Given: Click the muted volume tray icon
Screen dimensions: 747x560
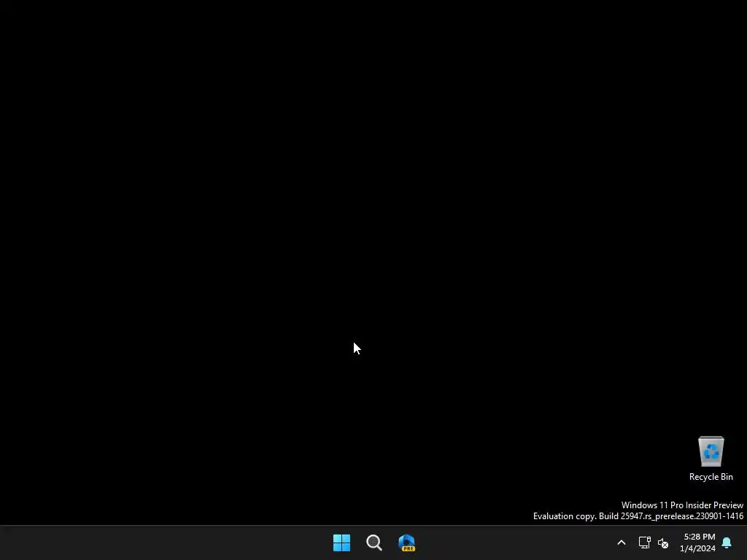Looking at the screenshot, I should pyautogui.click(x=662, y=542).
